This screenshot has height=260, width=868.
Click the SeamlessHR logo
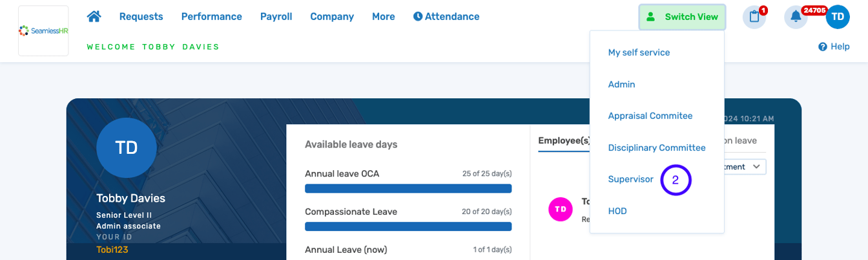click(x=43, y=30)
